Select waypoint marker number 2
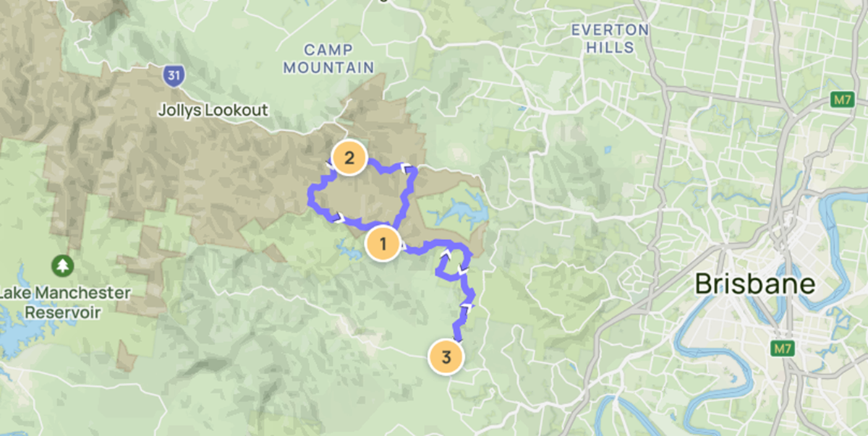The height and width of the screenshot is (436, 868). (349, 158)
